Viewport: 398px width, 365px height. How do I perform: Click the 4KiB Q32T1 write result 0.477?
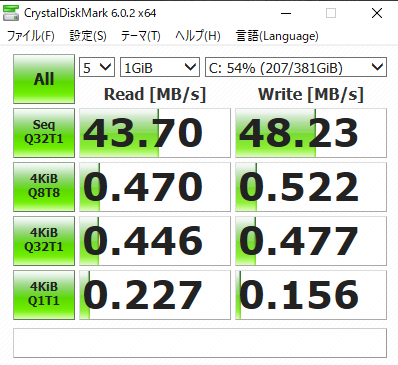pos(311,241)
